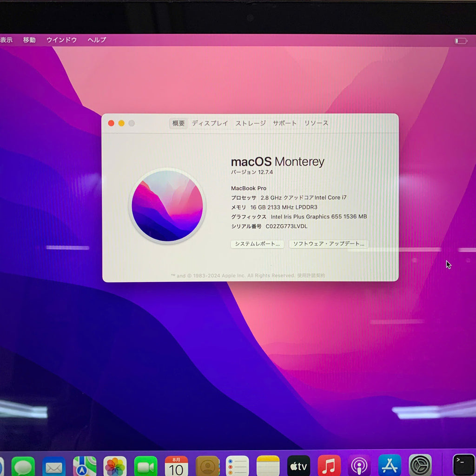
Task: Click the Intel Iris Plus Graphics 655 text
Action: click(319, 217)
